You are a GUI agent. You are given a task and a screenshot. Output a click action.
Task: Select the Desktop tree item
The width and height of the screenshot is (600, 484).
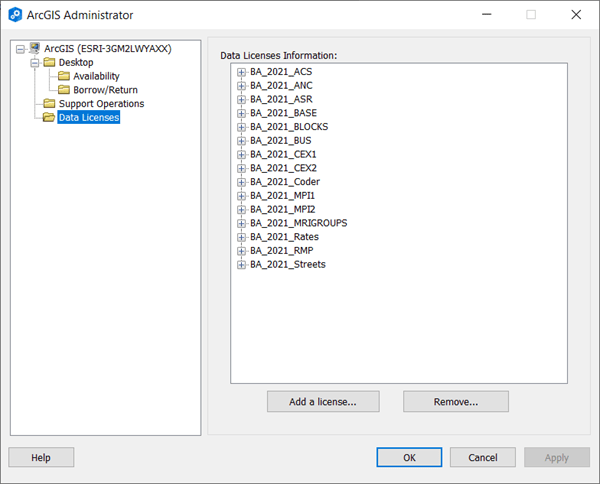(x=76, y=62)
